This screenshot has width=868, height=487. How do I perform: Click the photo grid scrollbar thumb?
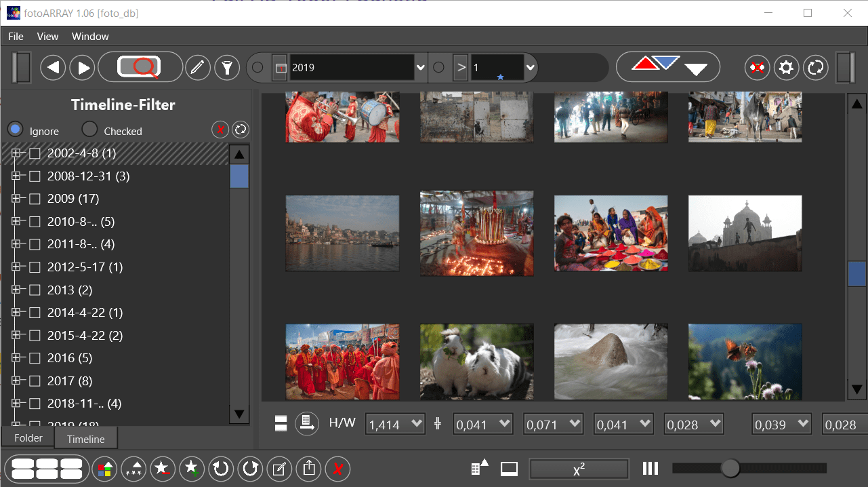(856, 273)
